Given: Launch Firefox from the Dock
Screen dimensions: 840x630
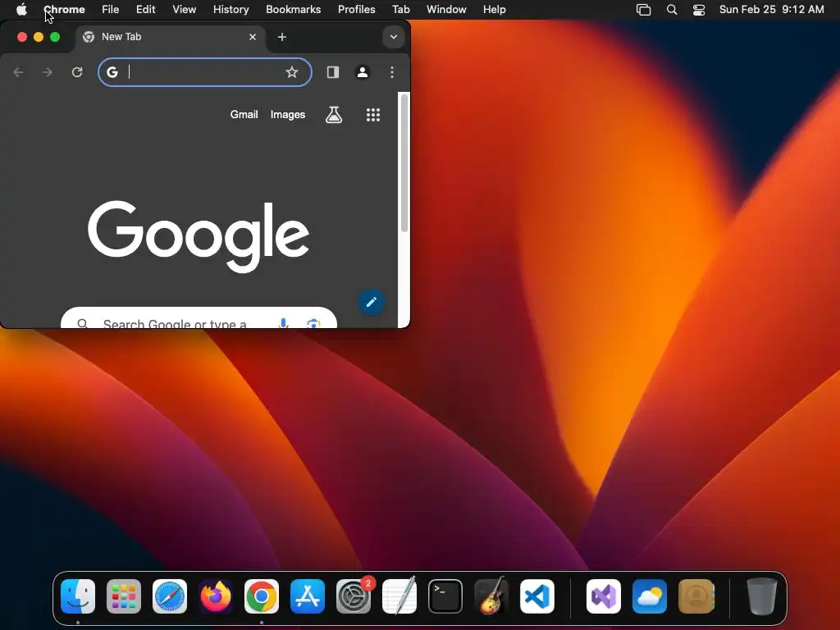Looking at the screenshot, I should tap(216, 596).
